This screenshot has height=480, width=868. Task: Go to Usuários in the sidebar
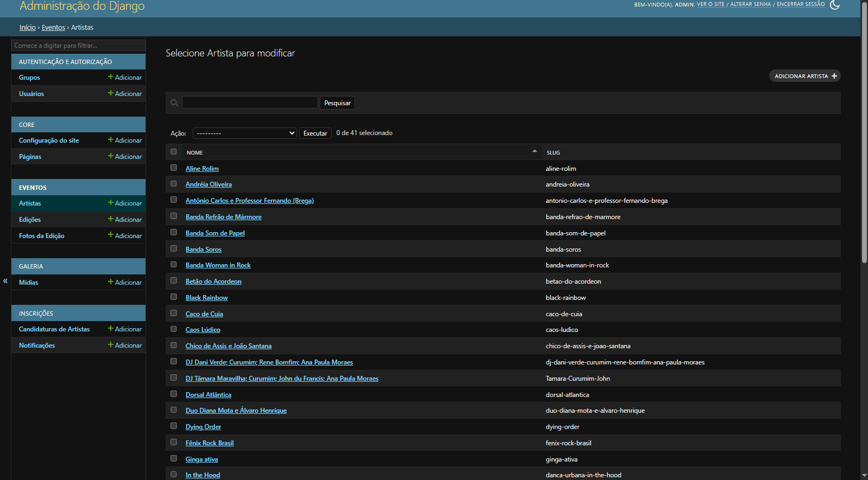point(31,94)
